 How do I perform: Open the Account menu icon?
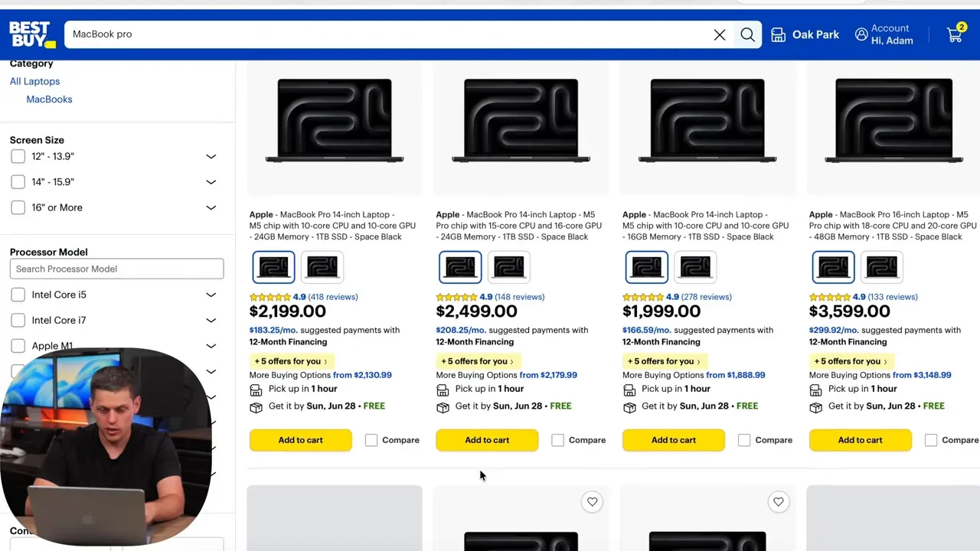click(x=861, y=34)
